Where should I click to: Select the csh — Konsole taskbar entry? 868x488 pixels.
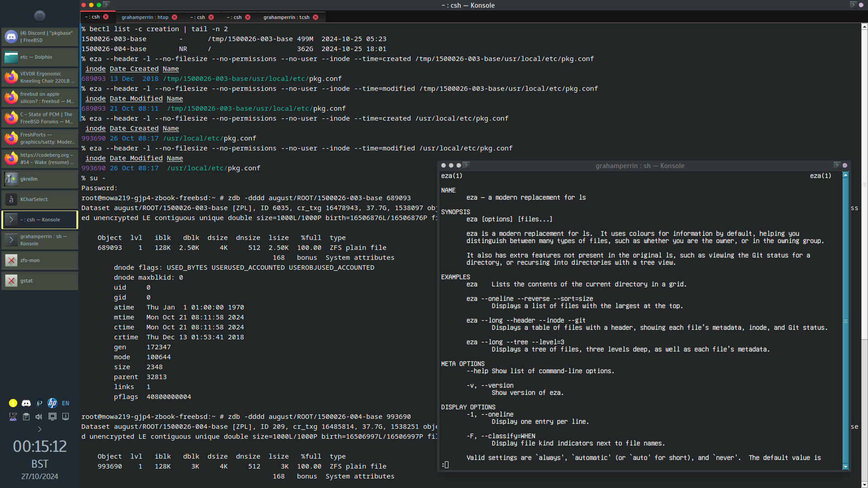click(40, 220)
